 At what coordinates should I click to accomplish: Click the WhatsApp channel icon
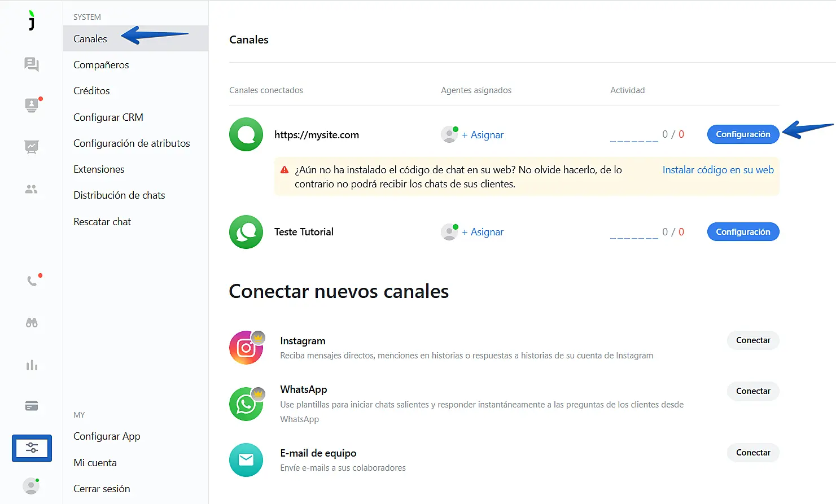coord(247,404)
